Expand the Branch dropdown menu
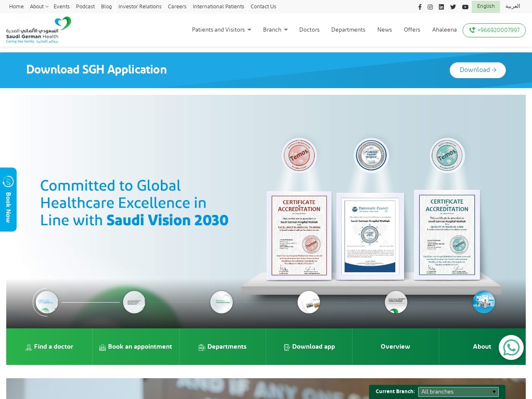The image size is (532, 399). [x=275, y=30]
